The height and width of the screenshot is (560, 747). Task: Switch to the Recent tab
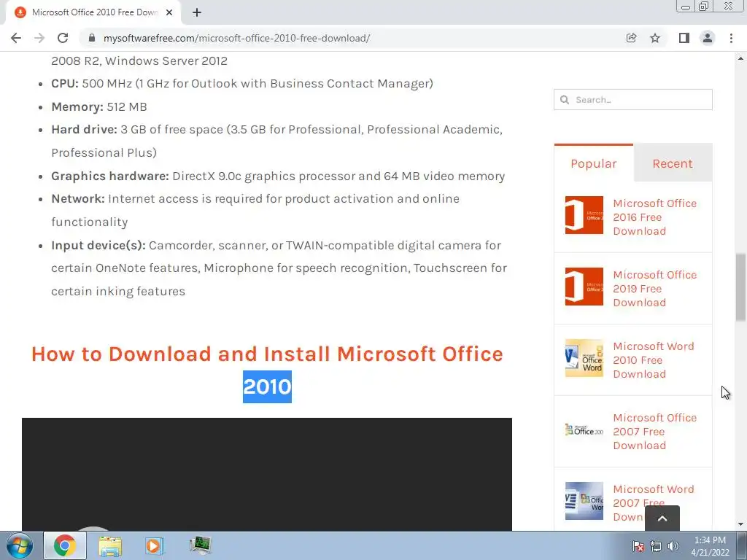(x=672, y=163)
